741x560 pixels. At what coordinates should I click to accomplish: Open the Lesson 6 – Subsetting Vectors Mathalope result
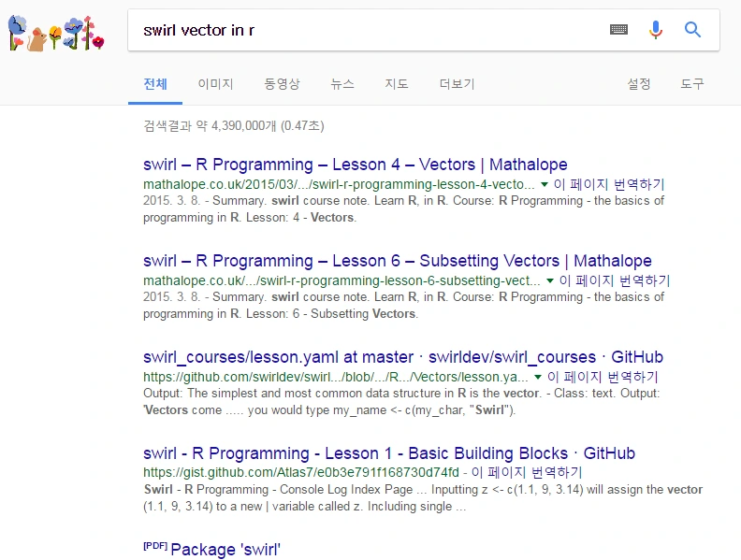coord(397,261)
